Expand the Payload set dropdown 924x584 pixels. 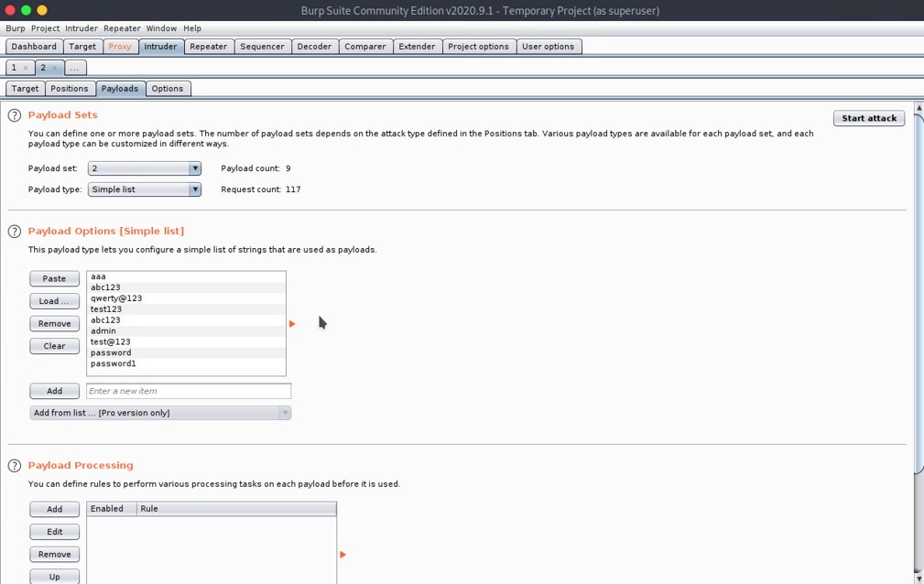[194, 168]
